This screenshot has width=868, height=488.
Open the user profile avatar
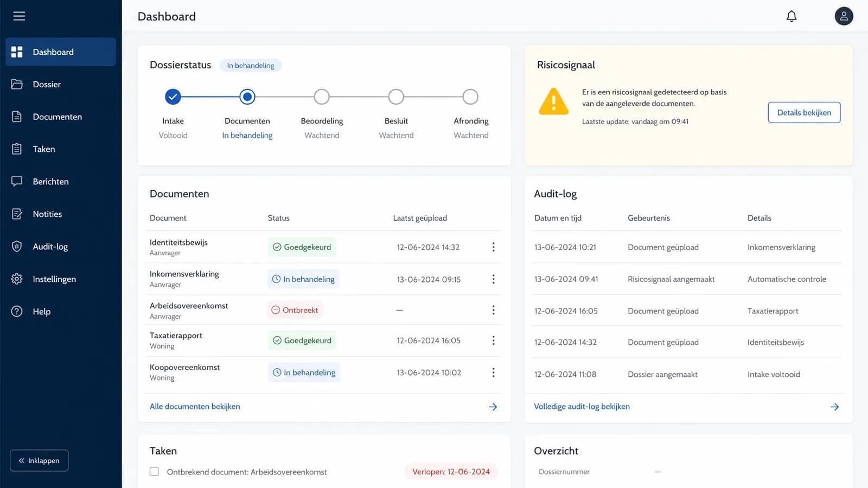click(x=844, y=16)
